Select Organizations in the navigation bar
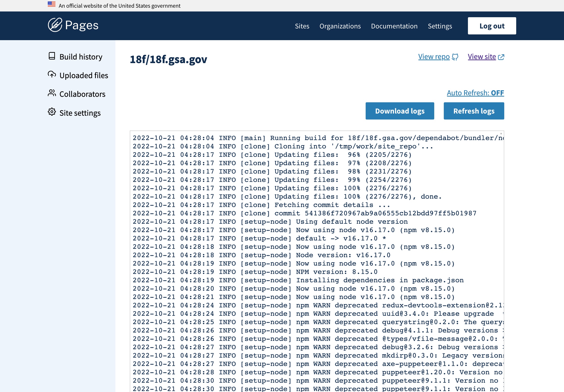This screenshot has height=392, width=564. click(x=340, y=26)
